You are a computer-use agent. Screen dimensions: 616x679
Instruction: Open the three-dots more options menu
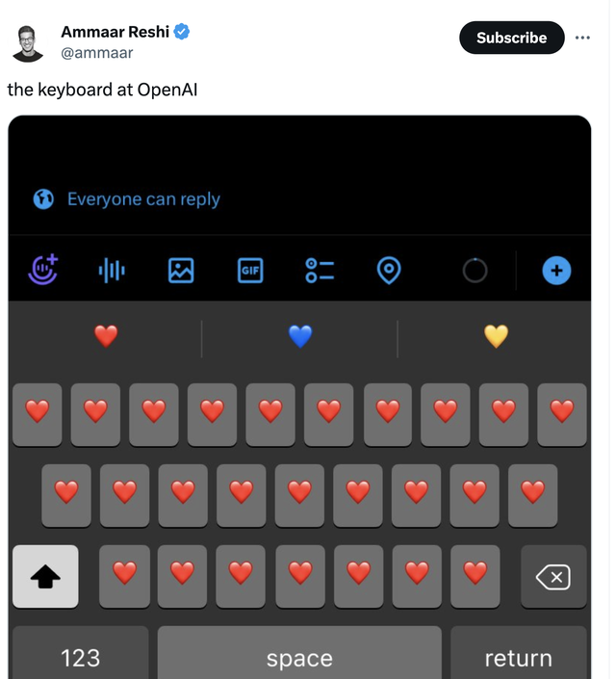[x=582, y=38]
